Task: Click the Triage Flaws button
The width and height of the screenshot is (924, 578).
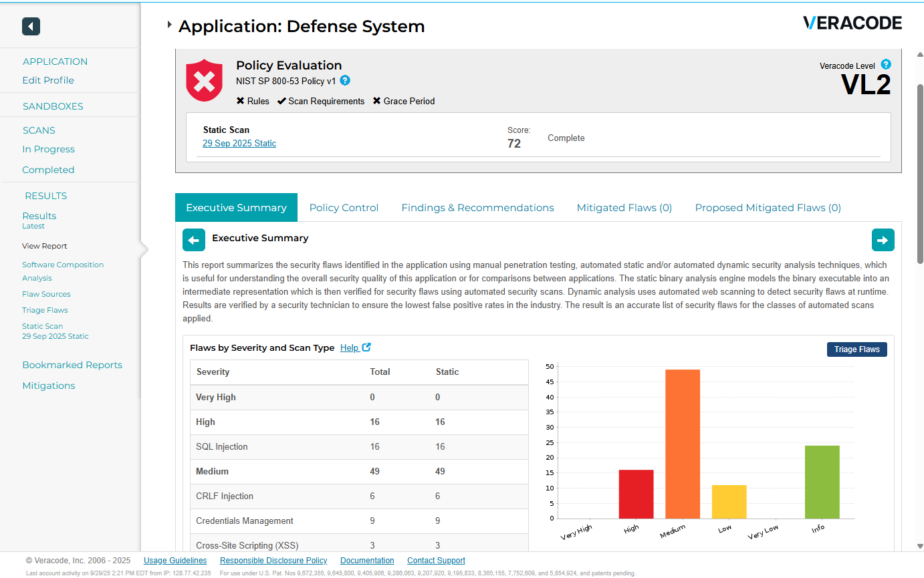Action: [x=856, y=349]
